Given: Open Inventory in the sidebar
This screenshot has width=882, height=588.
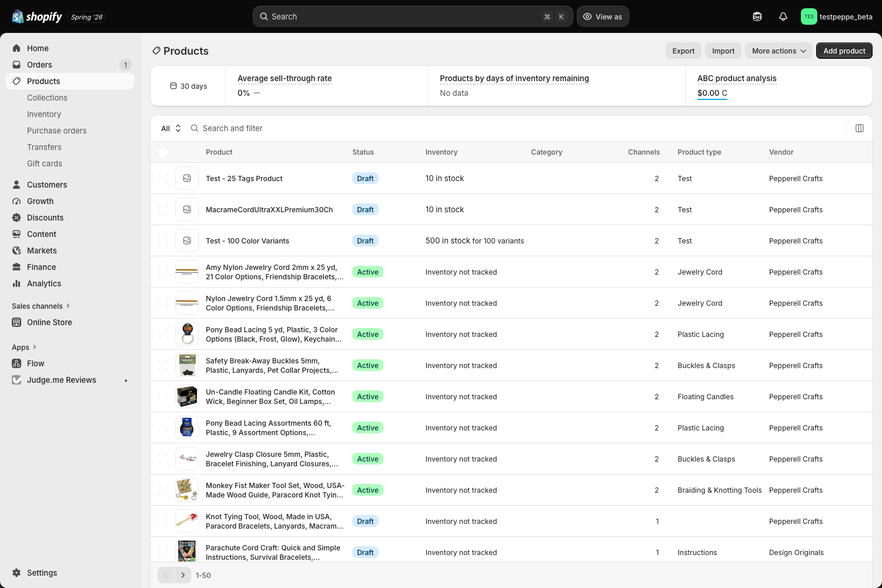Looking at the screenshot, I should tap(44, 114).
